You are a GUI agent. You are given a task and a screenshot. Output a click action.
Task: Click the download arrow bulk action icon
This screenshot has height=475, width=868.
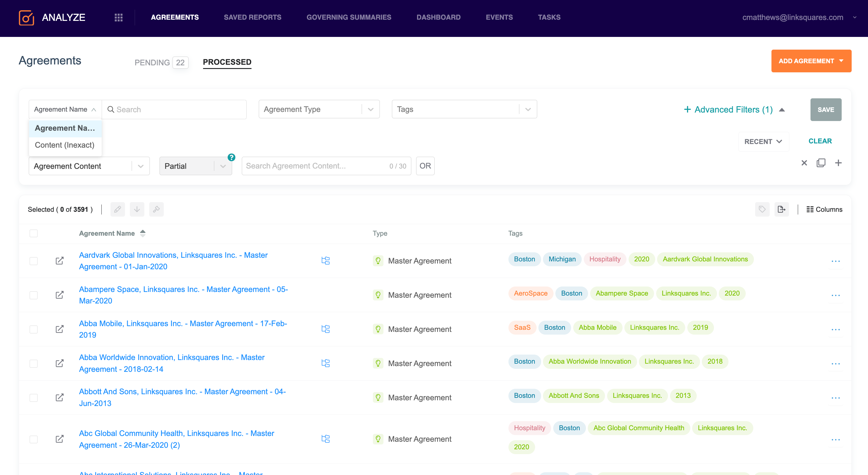pos(137,210)
